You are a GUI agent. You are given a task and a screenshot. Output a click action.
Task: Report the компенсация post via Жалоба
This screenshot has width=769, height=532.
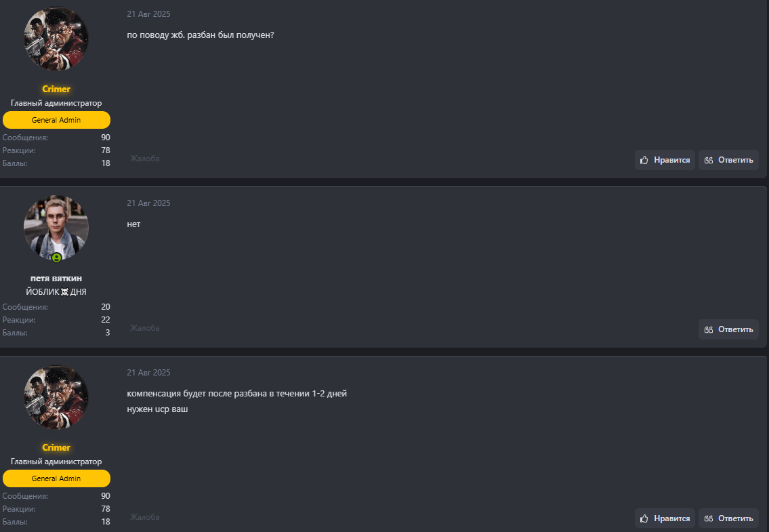145,517
